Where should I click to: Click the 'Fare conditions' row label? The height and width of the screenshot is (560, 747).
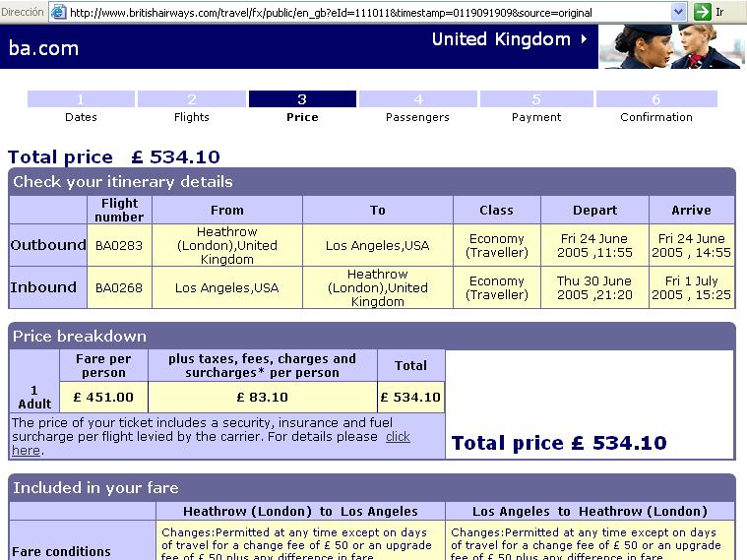point(61,551)
